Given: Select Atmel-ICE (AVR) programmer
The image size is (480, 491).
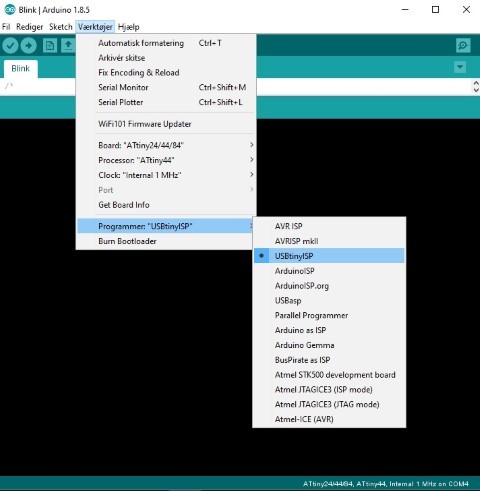Looking at the screenshot, I should tap(329, 419).
